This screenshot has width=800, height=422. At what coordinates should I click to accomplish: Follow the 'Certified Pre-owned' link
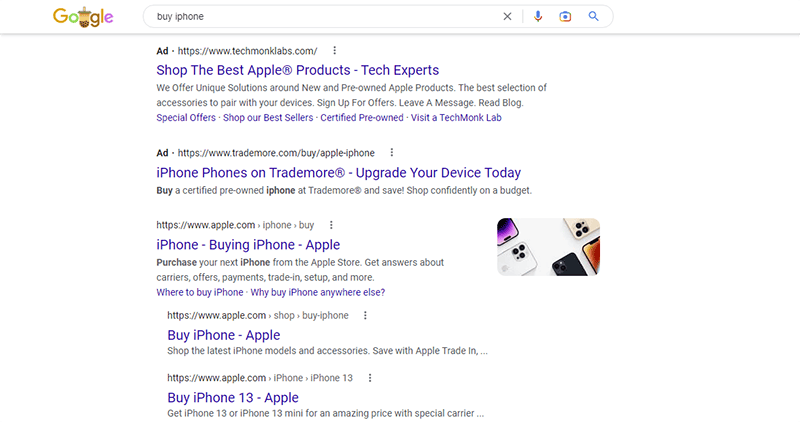click(x=362, y=117)
